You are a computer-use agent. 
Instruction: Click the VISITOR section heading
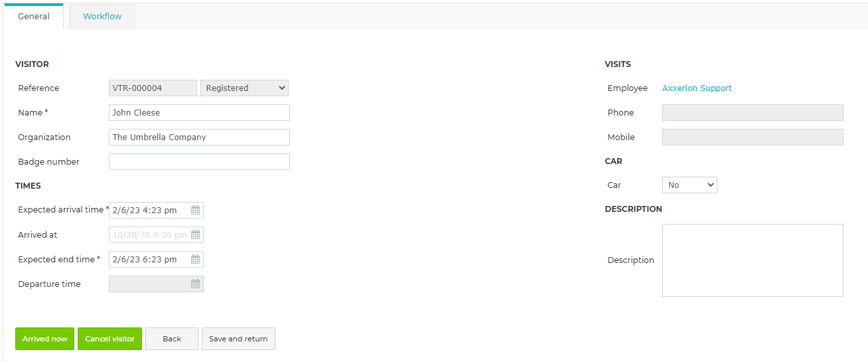(x=32, y=64)
